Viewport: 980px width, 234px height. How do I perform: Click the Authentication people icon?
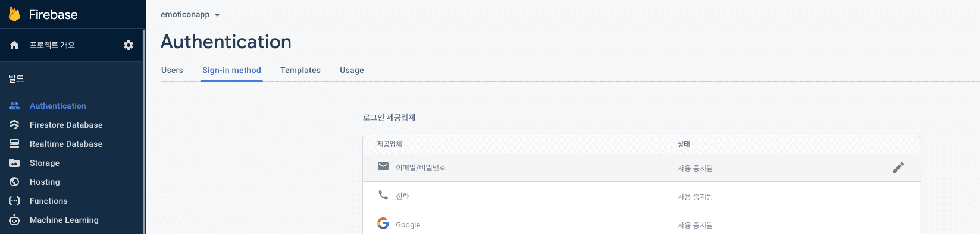point(14,106)
